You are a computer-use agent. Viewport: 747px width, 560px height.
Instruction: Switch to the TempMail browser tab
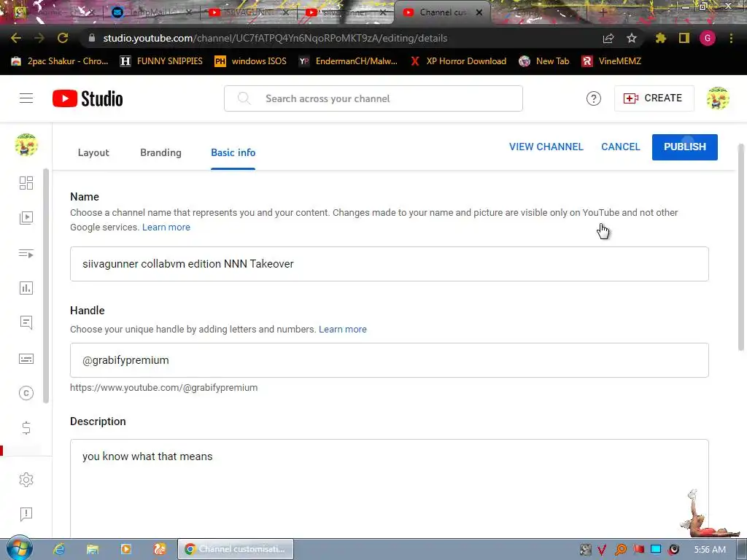coord(152,12)
